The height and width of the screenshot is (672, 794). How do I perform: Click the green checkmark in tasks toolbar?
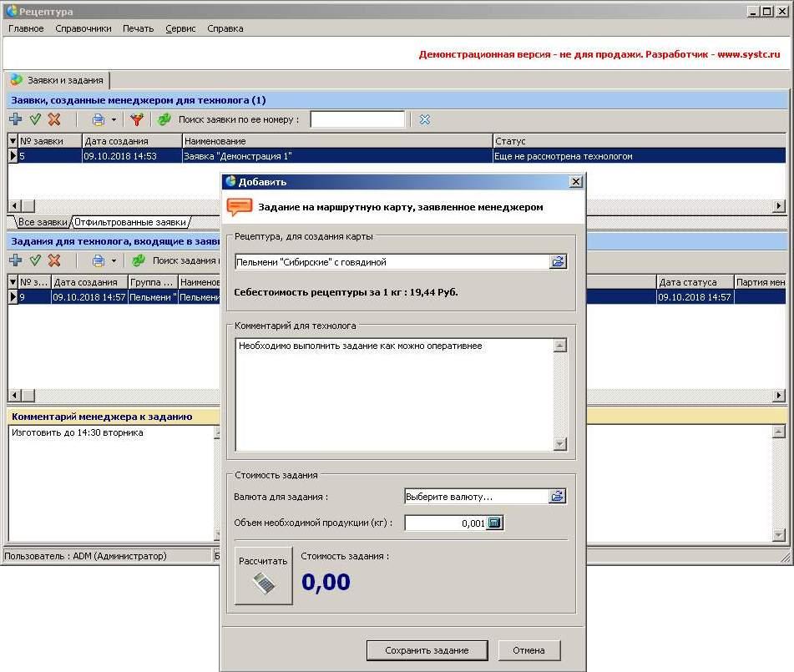tap(35, 260)
